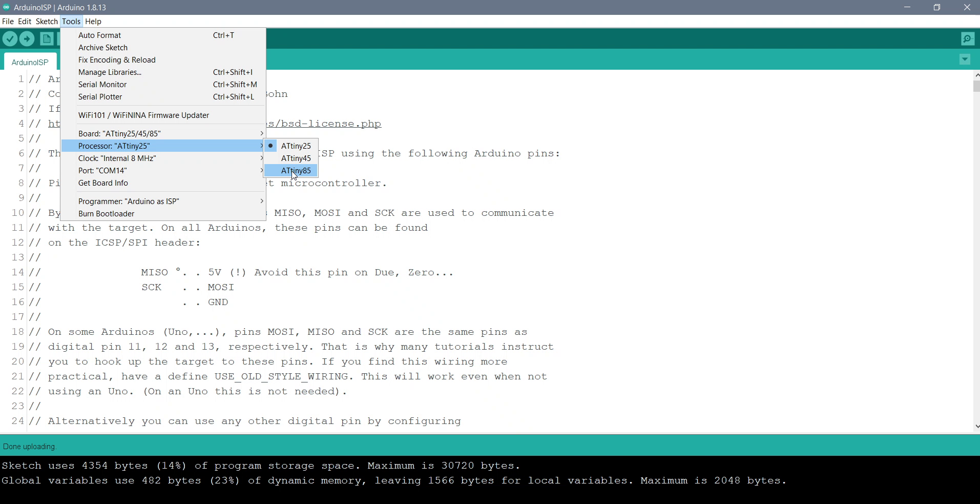980x504 pixels.
Task: Click the scrollbar up arrow
Action: 976,75
